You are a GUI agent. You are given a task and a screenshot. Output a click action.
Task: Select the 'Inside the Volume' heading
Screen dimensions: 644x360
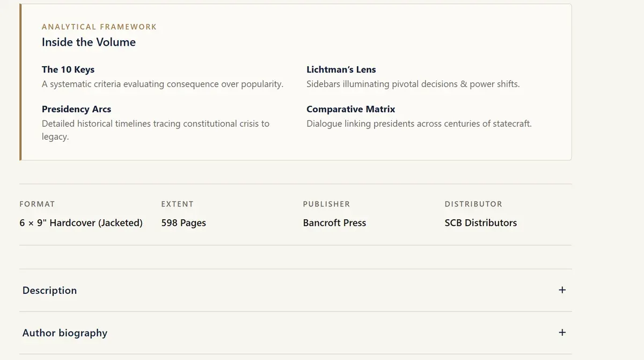[89, 42]
